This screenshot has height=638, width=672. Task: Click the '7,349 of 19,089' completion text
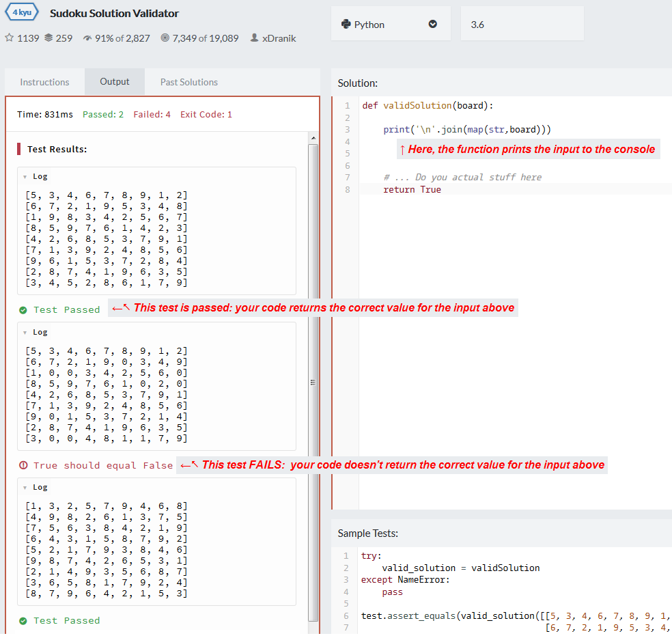click(206, 38)
